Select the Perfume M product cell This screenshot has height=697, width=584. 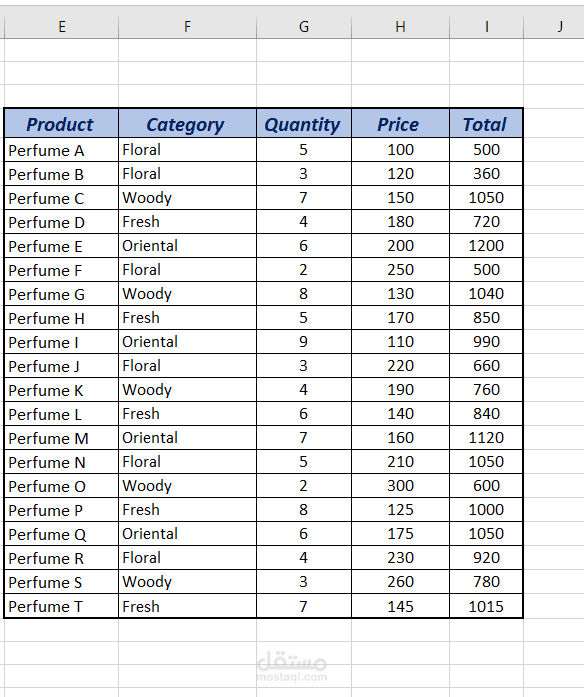[x=61, y=438]
